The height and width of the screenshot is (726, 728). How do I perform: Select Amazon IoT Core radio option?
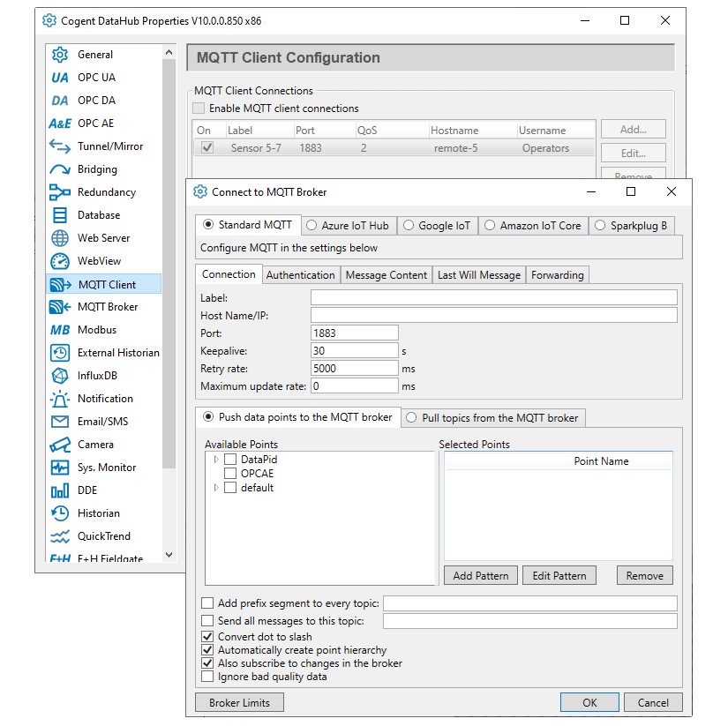point(490,226)
